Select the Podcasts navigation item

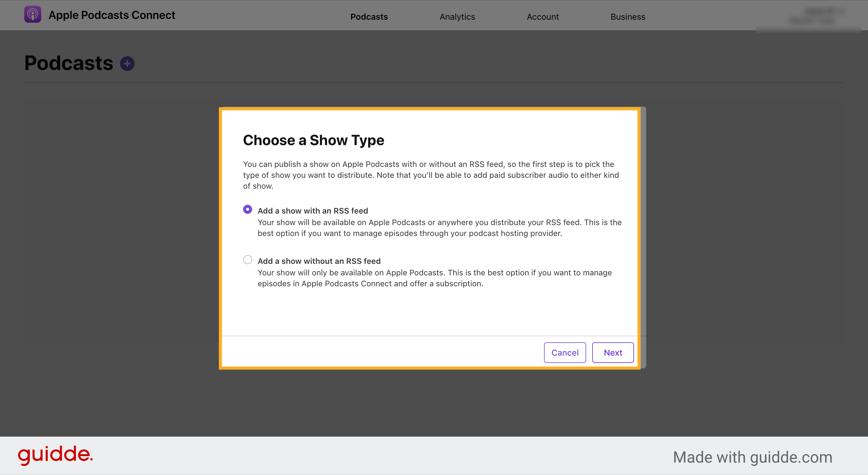coord(369,16)
